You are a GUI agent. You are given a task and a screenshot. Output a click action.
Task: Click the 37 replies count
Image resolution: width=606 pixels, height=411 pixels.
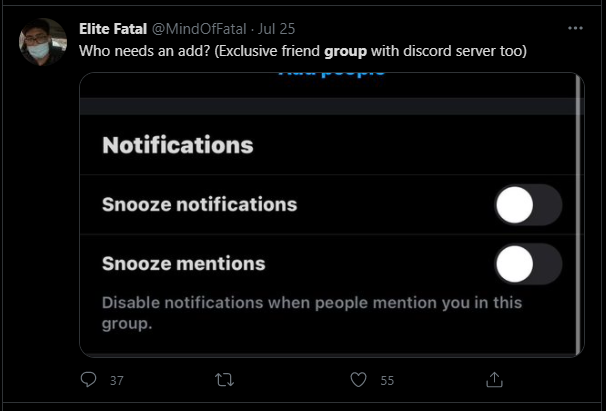(x=116, y=381)
